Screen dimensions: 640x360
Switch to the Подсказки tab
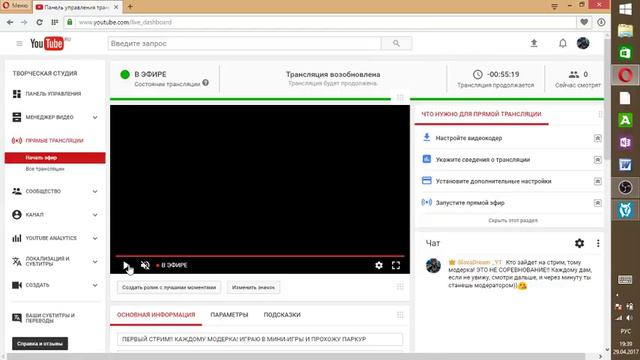click(x=282, y=315)
